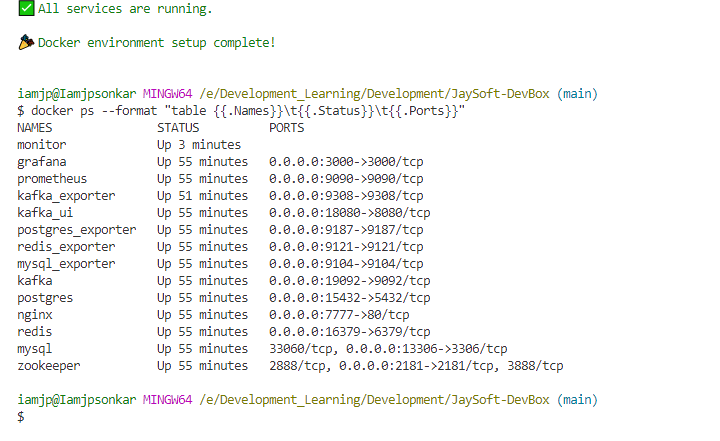The image size is (720, 441).
Task: Click the 'Up 3 minutes' status
Action: coord(199,145)
